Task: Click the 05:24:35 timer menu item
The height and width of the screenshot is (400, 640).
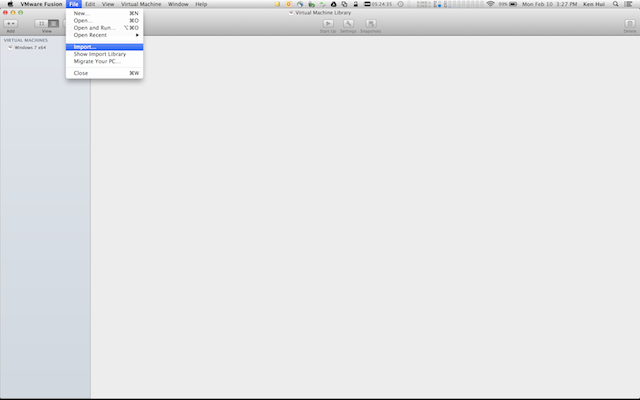Action: tap(378, 4)
